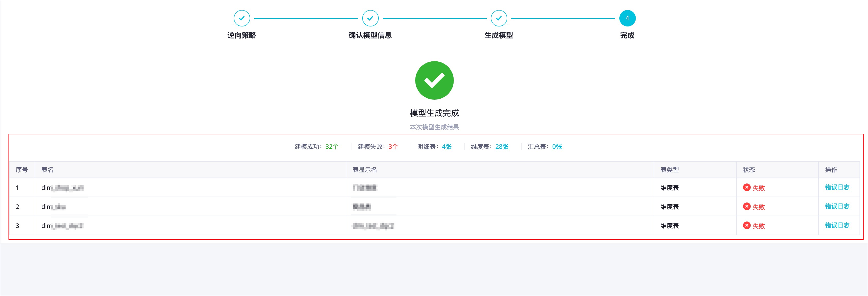The height and width of the screenshot is (296, 868).
Task: Click the display name cell in row 1
Action: 500,188
